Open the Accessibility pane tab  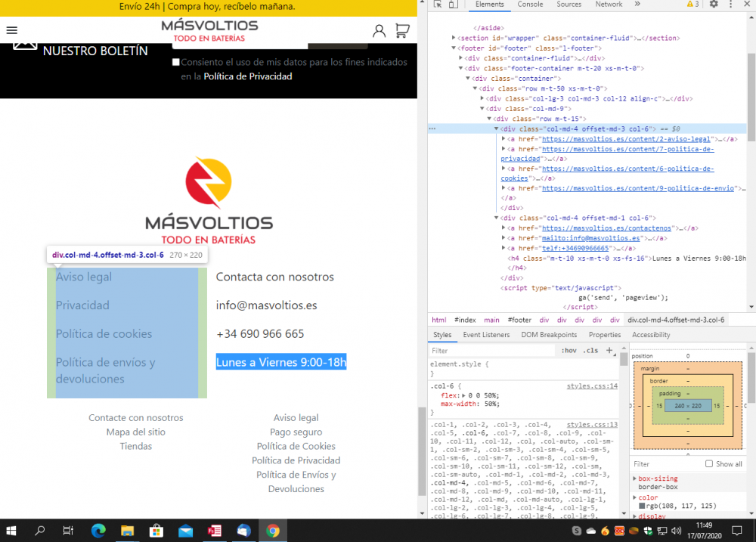(651, 335)
